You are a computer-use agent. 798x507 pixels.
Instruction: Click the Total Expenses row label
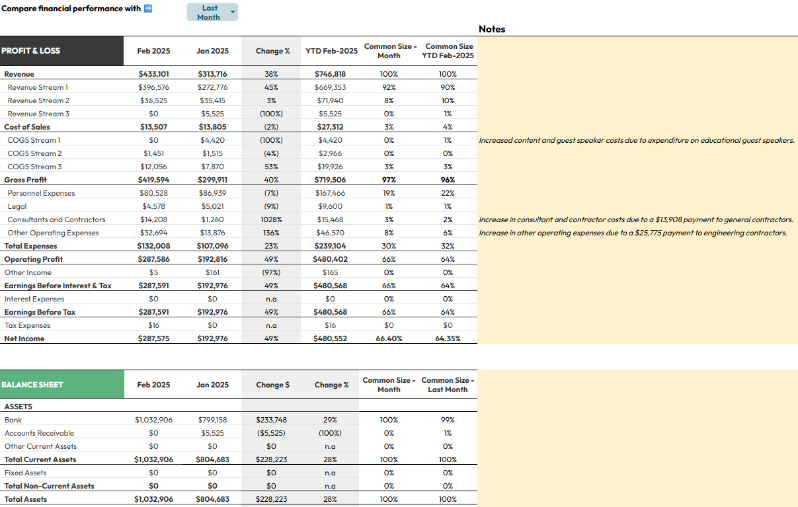point(31,246)
